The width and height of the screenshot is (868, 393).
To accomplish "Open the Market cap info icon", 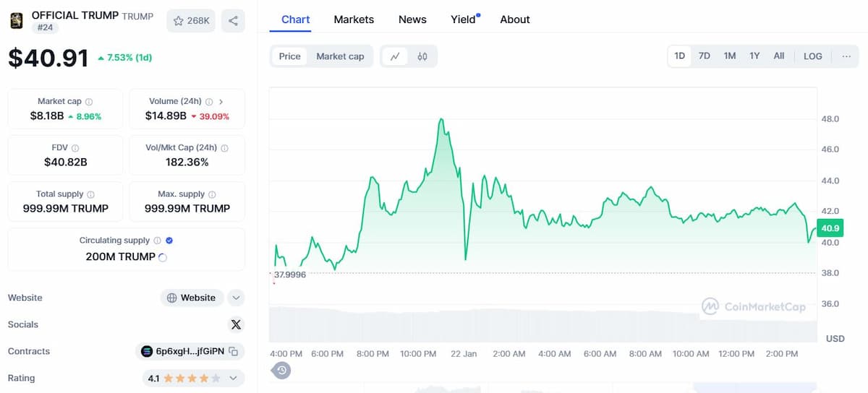I will click(x=89, y=102).
